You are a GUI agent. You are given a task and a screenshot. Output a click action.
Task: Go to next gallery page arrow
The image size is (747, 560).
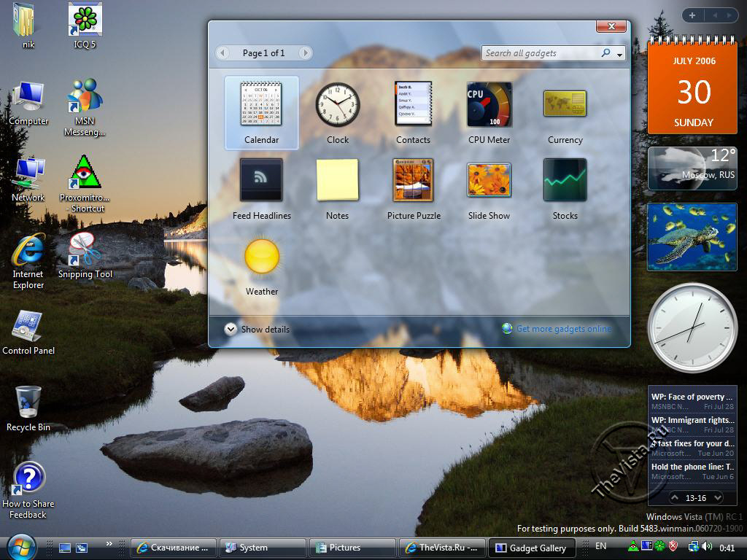(x=305, y=53)
